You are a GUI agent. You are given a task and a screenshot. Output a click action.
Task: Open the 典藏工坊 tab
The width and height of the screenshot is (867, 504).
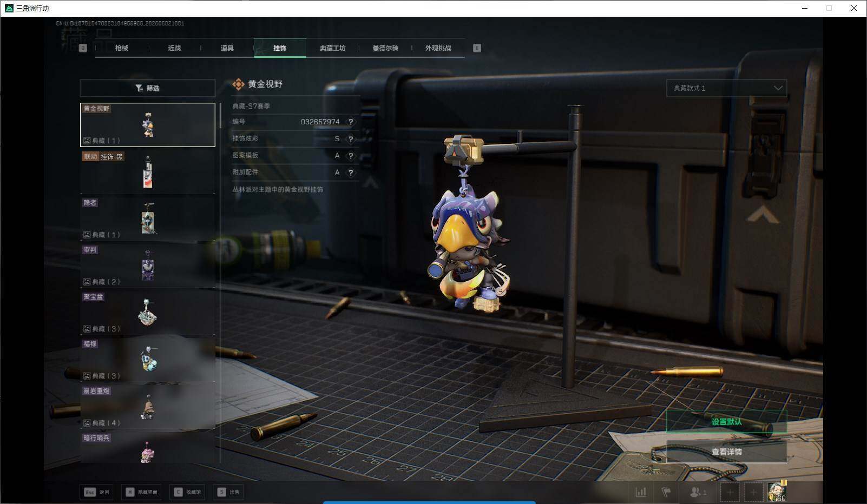click(x=332, y=48)
